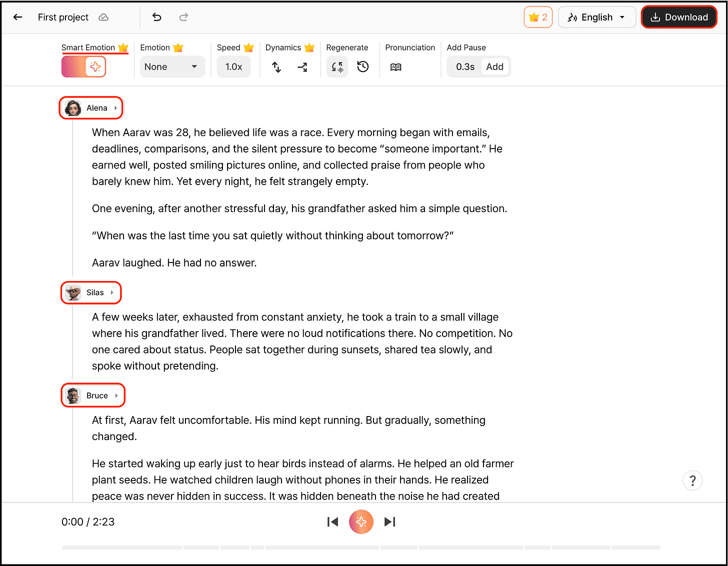
Task: Open Silas voice selector
Action: coord(91,292)
